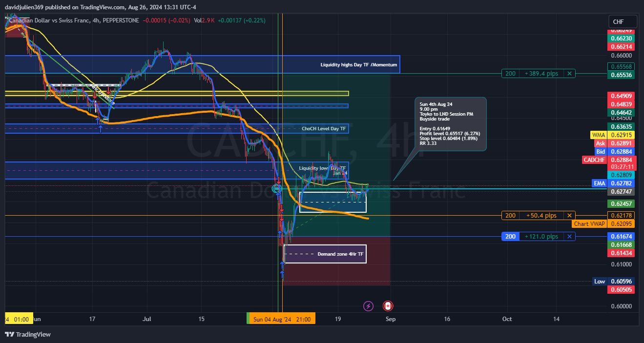The image size is (644, 343).
Task: Click the 0.63635 price tag
Action: pos(622,126)
